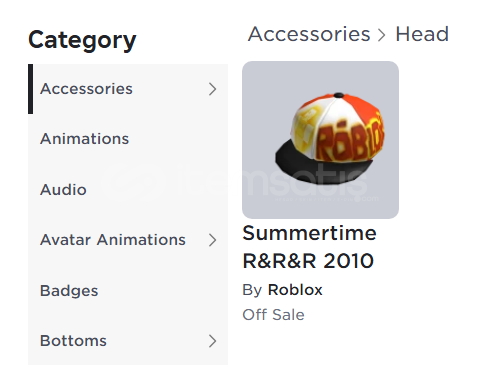Viewport: 479px width, 365px height.
Task: Click the ROBLOX logo on the cap
Action: click(x=350, y=140)
